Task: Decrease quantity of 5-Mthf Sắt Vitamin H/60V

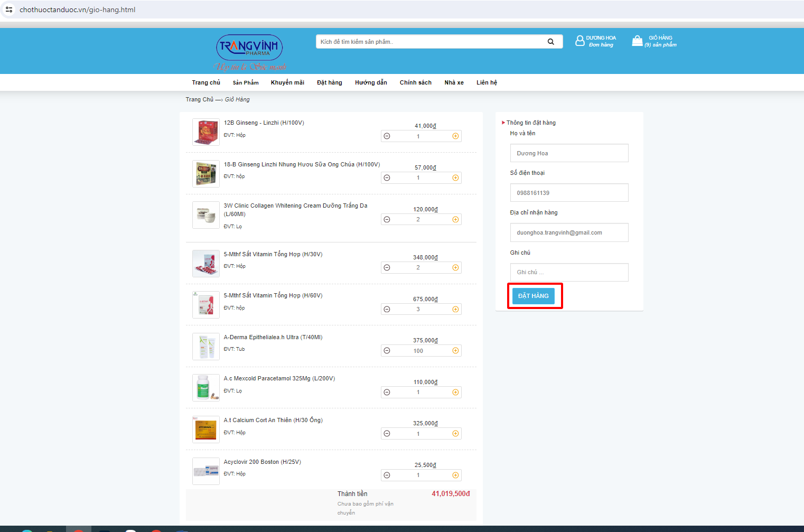Action: tap(387, 309)
